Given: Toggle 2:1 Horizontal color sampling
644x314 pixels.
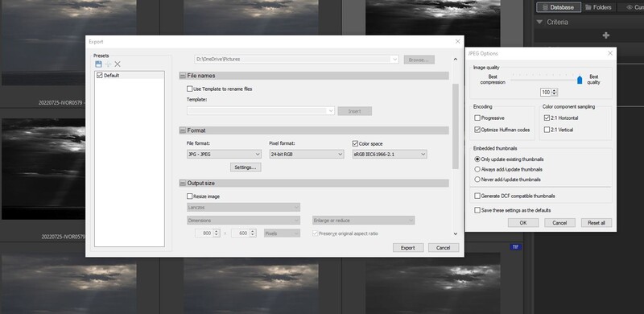Looking at the screenshot, I should (547, 118).
